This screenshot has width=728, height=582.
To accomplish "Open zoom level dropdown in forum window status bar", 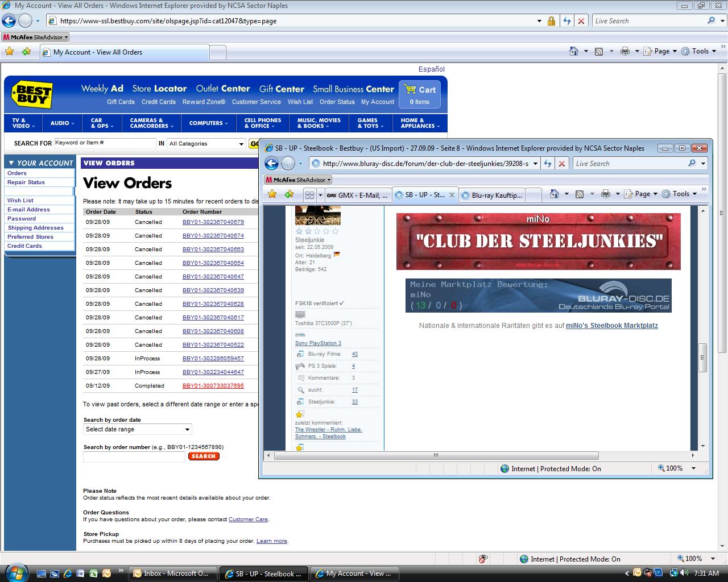I will 693,468.
